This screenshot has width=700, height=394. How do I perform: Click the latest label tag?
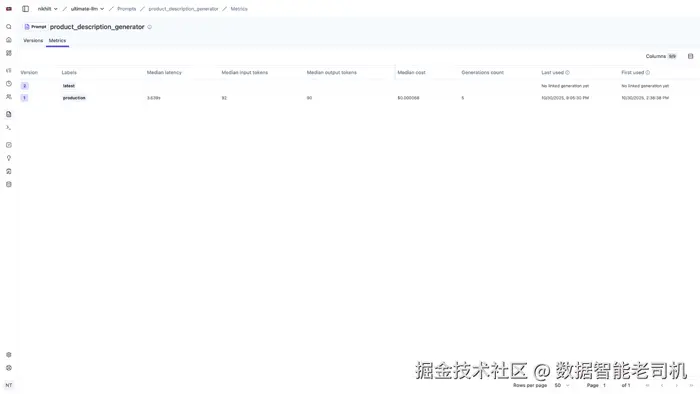(x=69, y=86)
